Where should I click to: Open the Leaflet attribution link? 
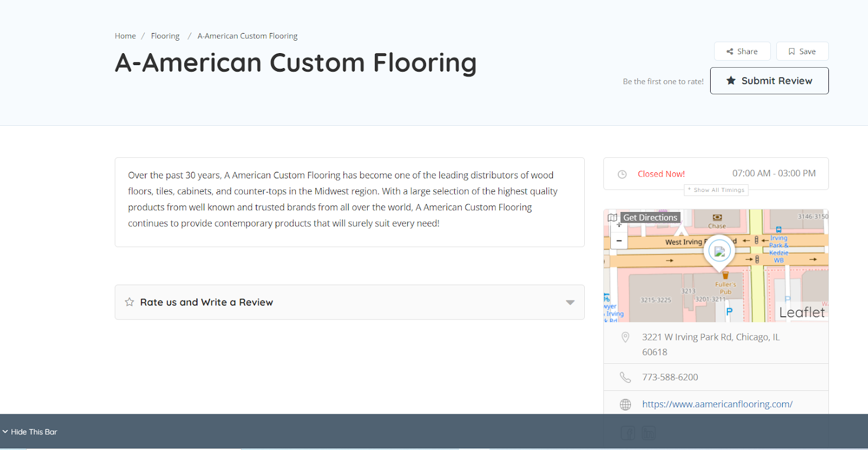point(802,312)
